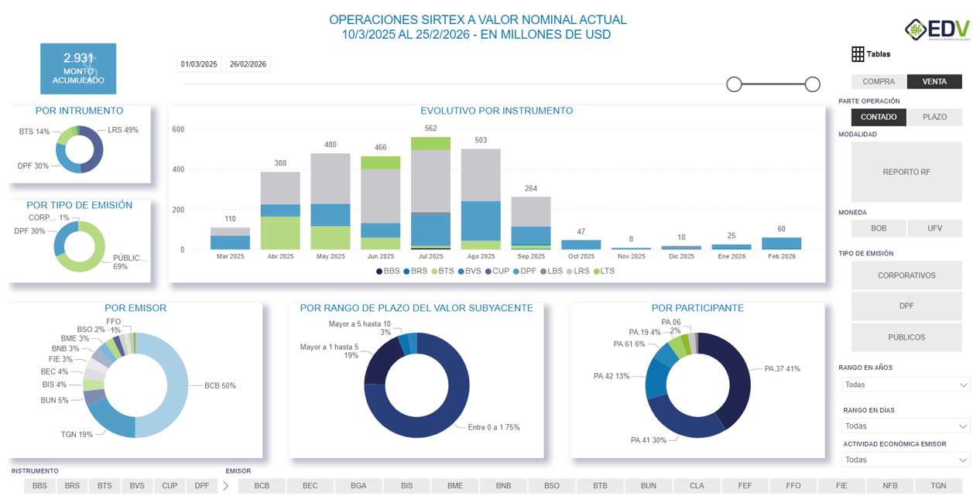The width and height of the screenshot is (980, 496).
Task: Open the Tablas grid icon
Action: coord(858,53)
